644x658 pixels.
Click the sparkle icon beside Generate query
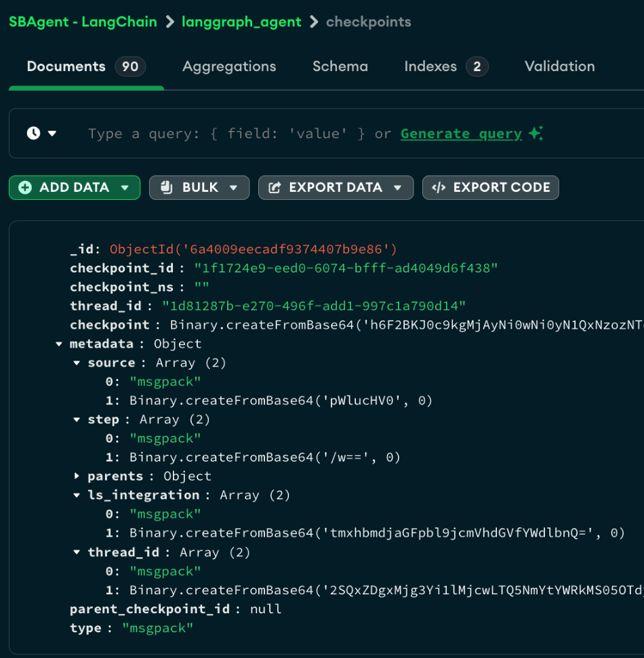tap(536, 133)
